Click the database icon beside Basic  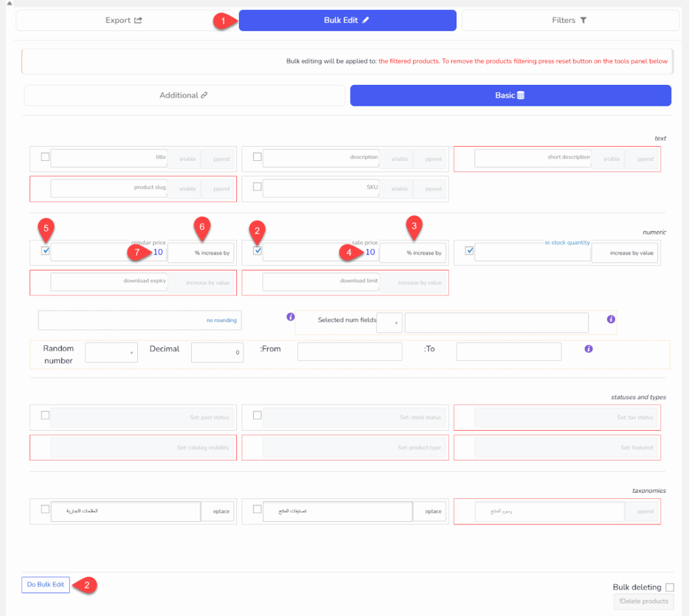521,96
